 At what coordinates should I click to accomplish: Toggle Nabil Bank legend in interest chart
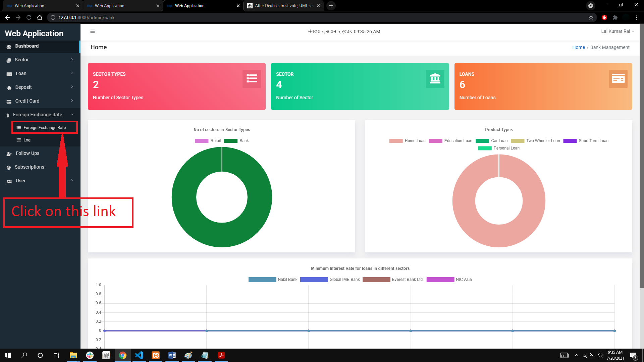[273, 280]
